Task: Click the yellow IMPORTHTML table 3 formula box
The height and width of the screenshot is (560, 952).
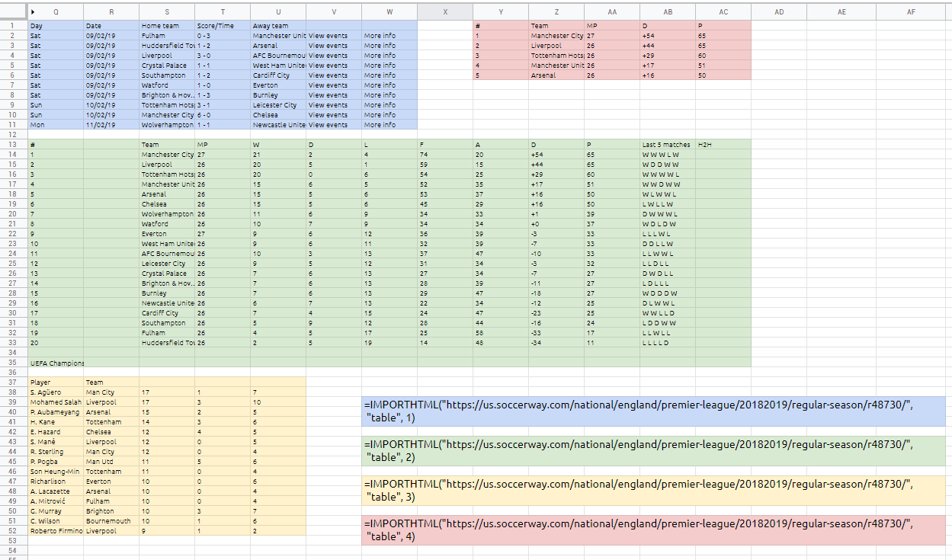Action: (653, 490)
